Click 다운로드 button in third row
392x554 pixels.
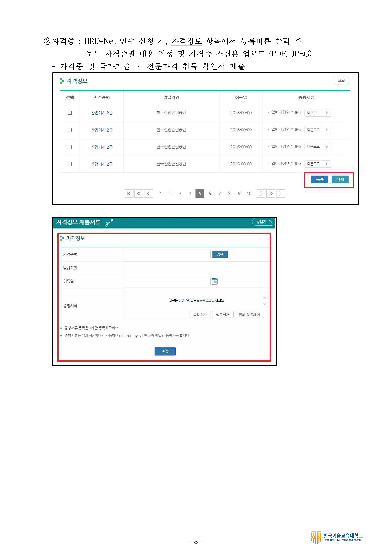point(313,147)
